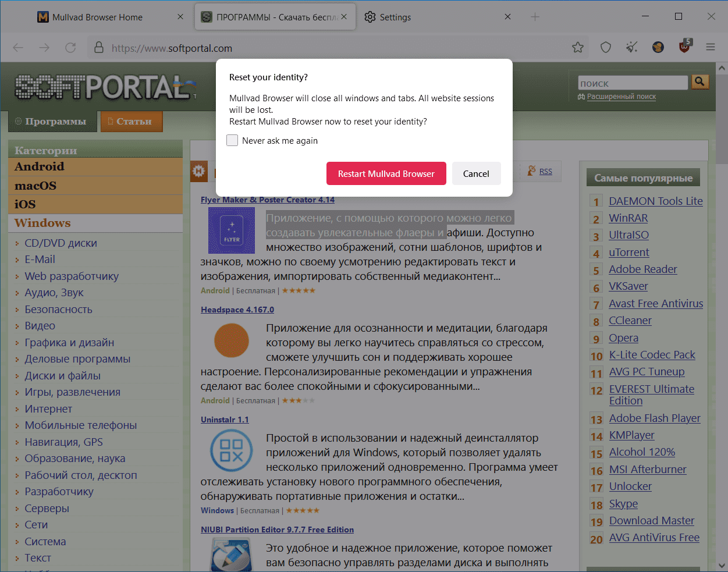Close the ПРОГРАММЫ tab
Viewport: 728px width, 572px height.
pyautogui.click(x=344, y=17)
